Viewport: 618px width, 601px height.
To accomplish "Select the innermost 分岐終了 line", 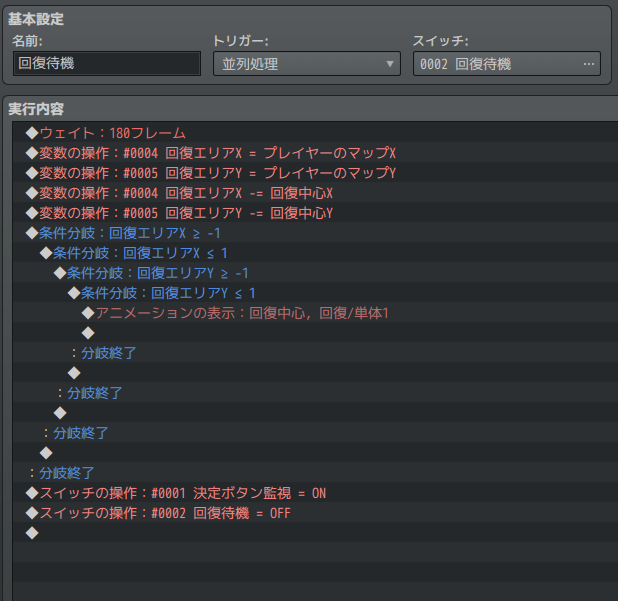I will click(315, 353).
